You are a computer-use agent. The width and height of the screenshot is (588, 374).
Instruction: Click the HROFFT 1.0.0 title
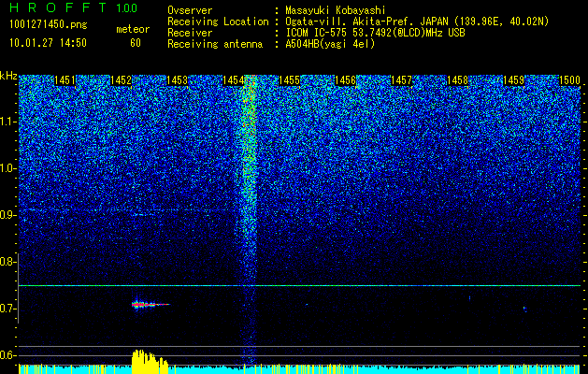(74, 7)
